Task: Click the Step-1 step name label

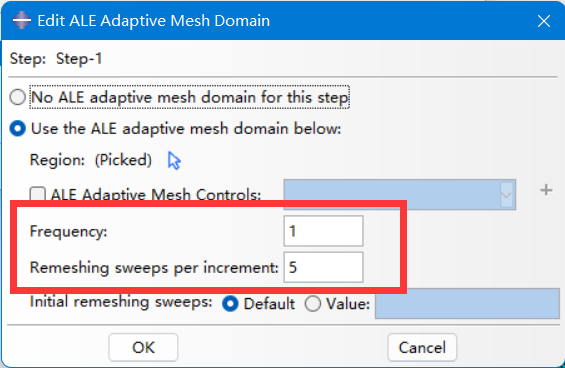Action: click(79, 59)
